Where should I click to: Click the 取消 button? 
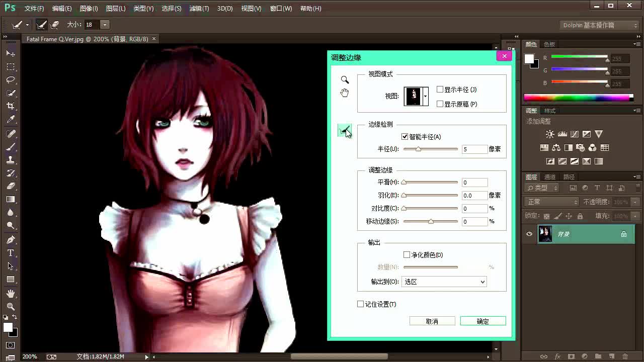click(432, 321)
